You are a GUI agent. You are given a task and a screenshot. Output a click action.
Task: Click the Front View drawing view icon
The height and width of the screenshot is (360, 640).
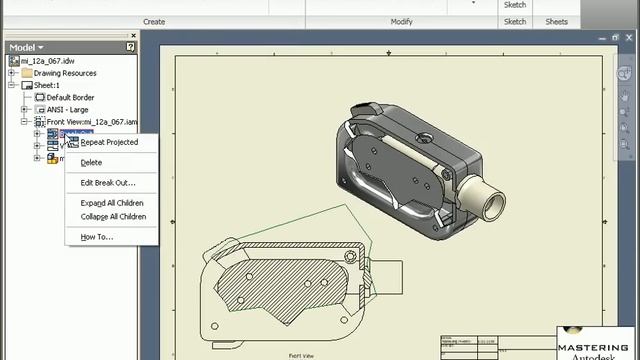tap(40, 122)
